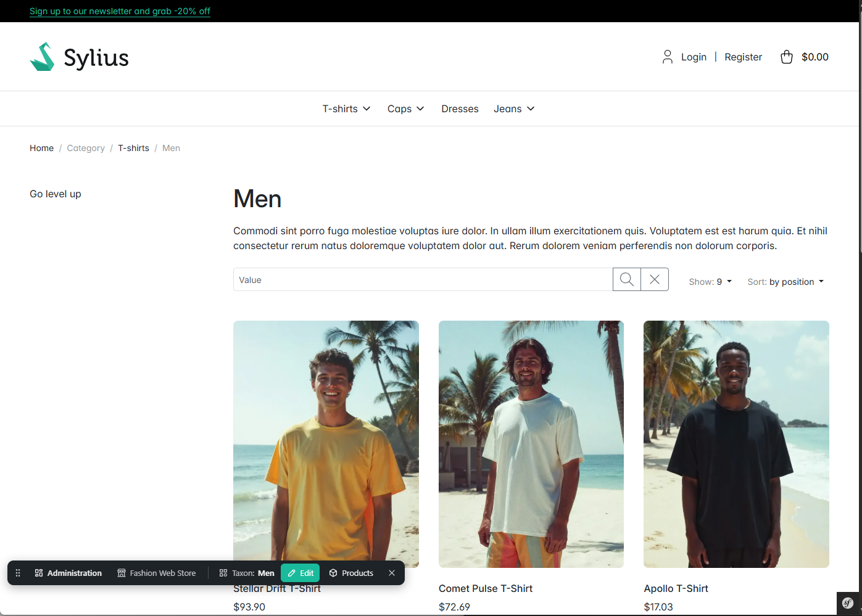This screenshot has width=862, height=616.
Task: Click the Register link
Action: (x=743, y=57)
